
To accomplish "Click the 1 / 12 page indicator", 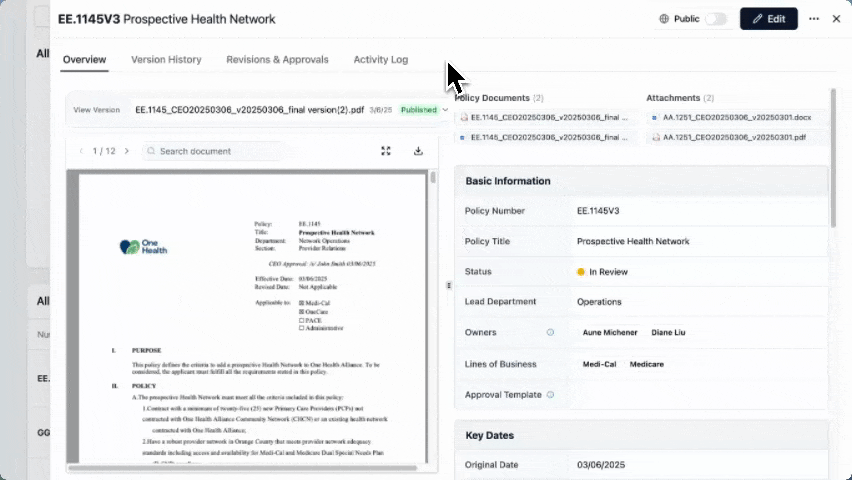I will click(104, 151).
